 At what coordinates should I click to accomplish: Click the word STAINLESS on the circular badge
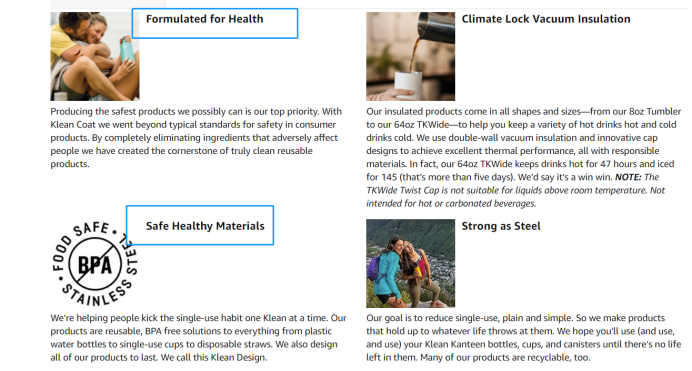[97, 294]
